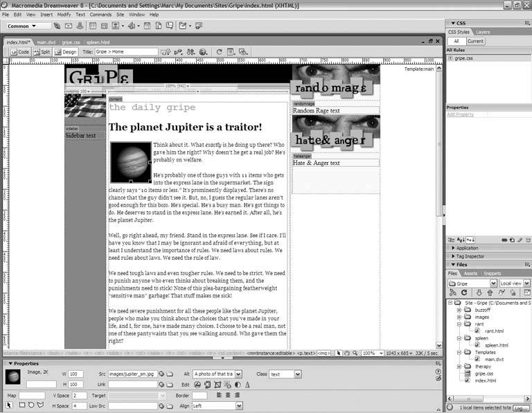Switch to gripe.css document tab

(71, 42)
